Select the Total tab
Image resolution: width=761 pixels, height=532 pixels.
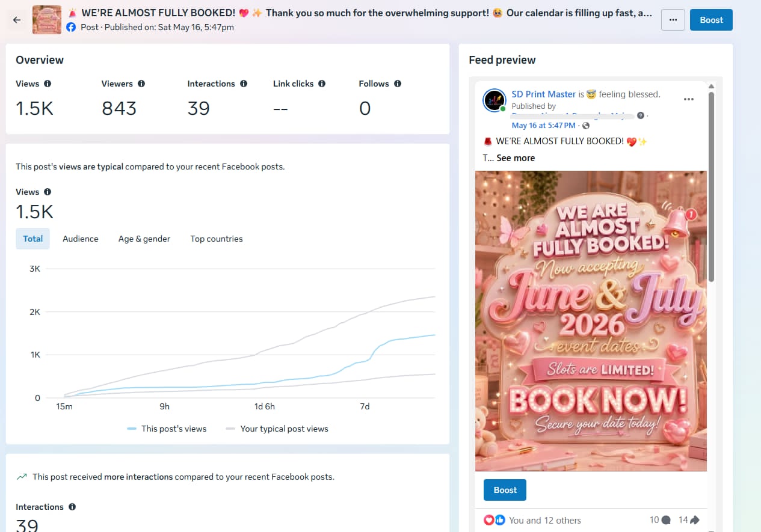pos(32,239)
